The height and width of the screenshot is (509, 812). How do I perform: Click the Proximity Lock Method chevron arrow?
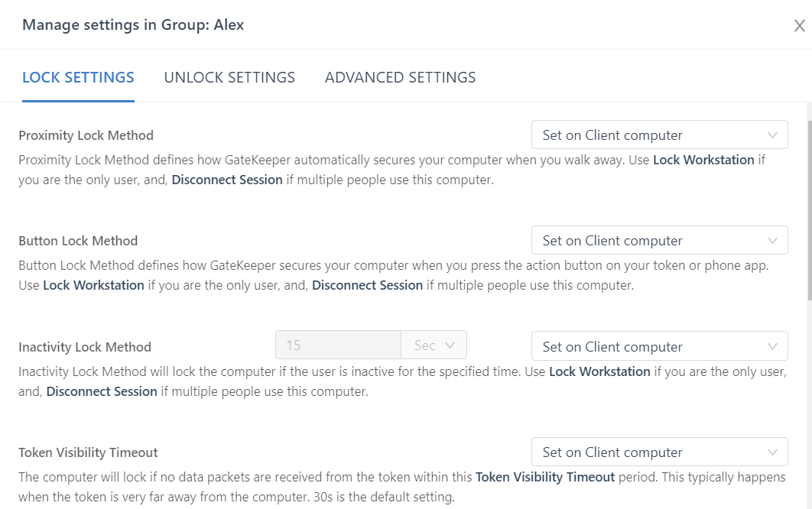point(772,135)
